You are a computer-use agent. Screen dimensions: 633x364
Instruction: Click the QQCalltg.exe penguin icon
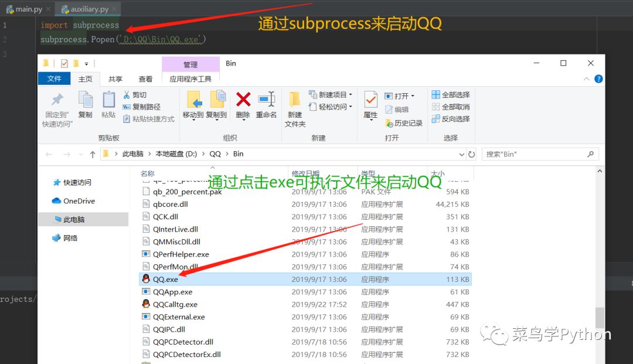(x=146, y=304)
